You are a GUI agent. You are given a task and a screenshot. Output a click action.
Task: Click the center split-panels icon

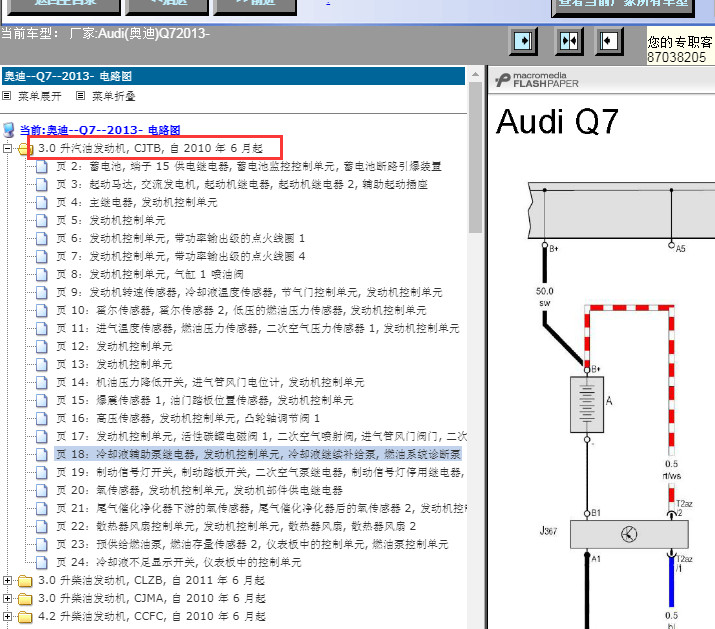[569, 41]
